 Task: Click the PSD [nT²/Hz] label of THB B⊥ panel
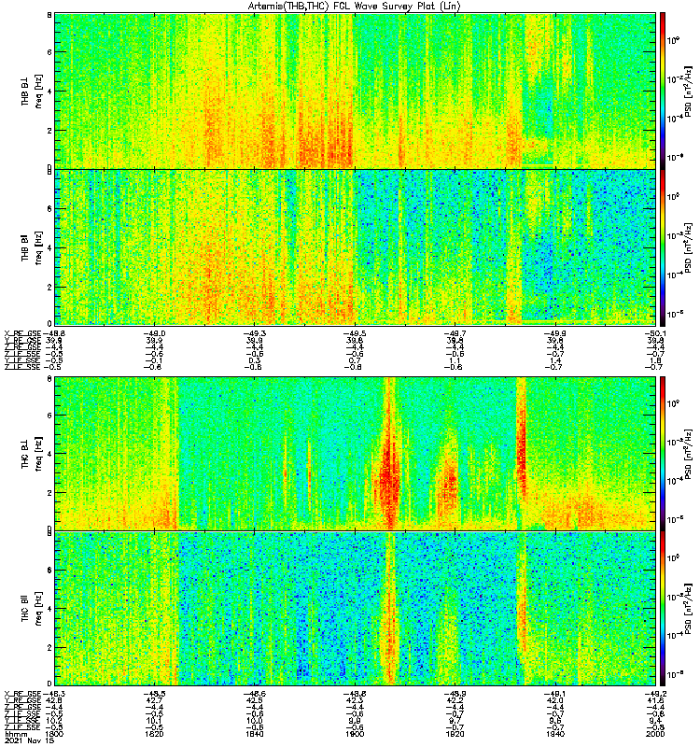pyautogui.click(x=688, y=91)
